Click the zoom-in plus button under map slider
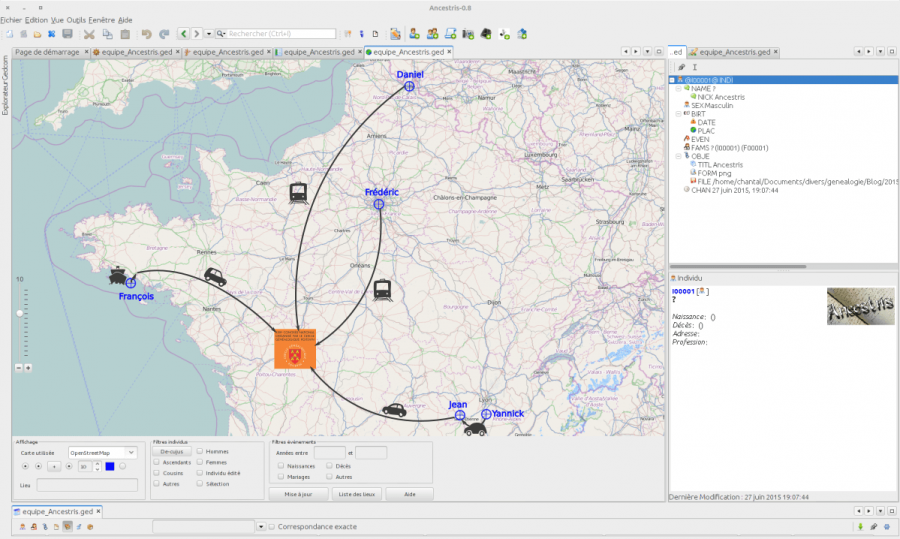 pyautogui.click(x=28, y=367)
